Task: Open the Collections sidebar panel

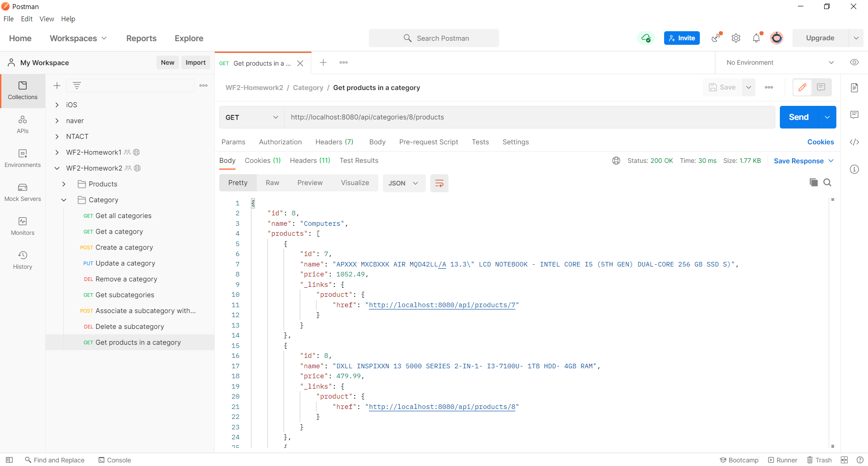Action: point(23,91)
